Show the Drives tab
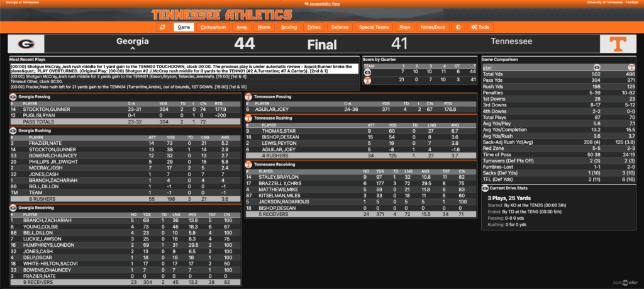The image size is (644, 289). coord(314,27)
